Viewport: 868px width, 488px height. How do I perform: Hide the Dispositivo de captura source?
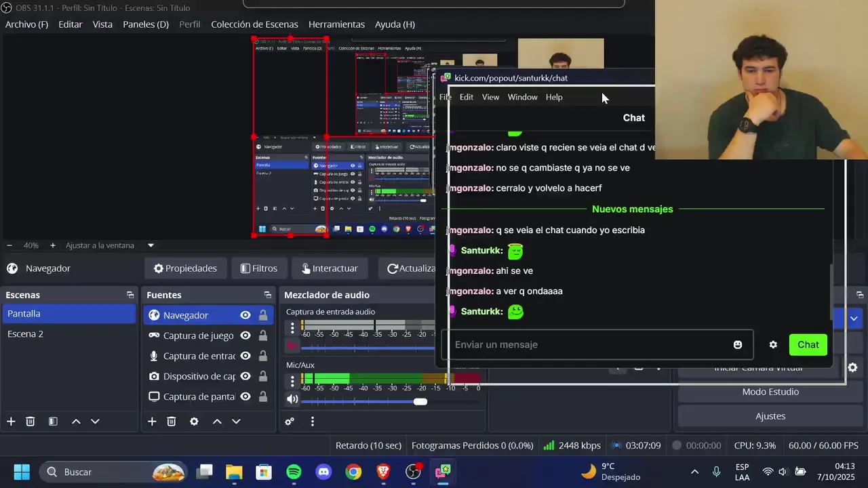click(x=245, y=376)
